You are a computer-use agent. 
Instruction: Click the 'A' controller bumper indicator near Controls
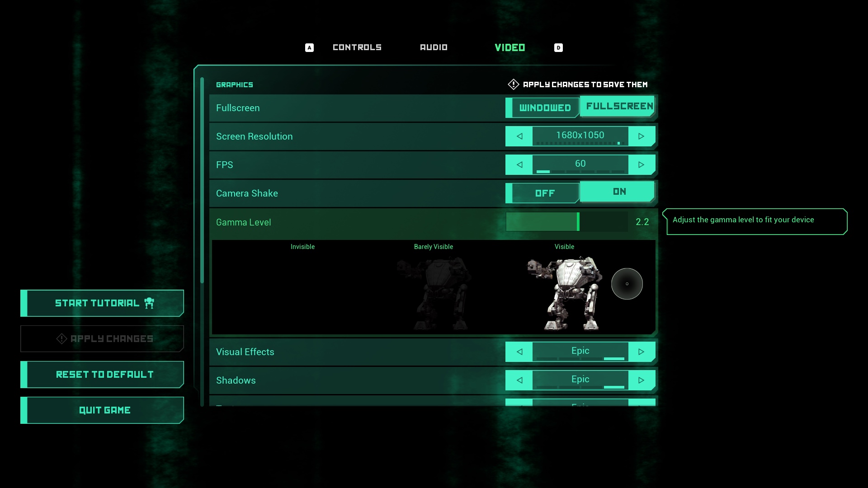(309, 47)
